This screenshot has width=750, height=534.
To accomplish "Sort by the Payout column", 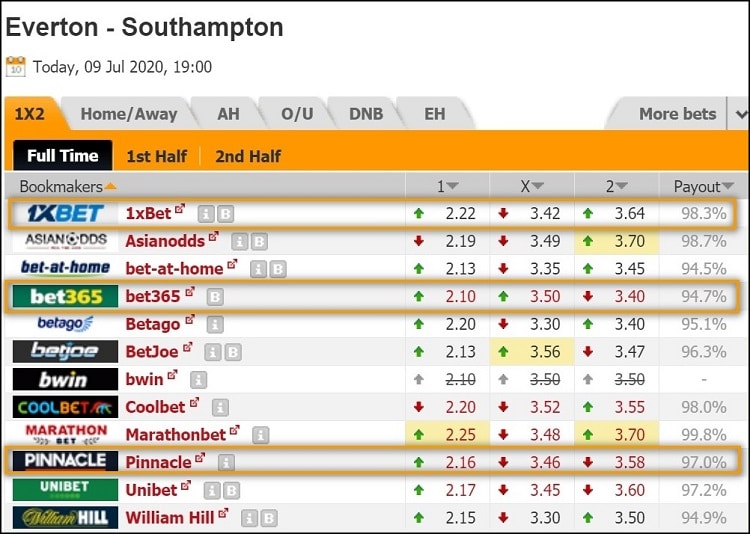I will coord(703,186).
